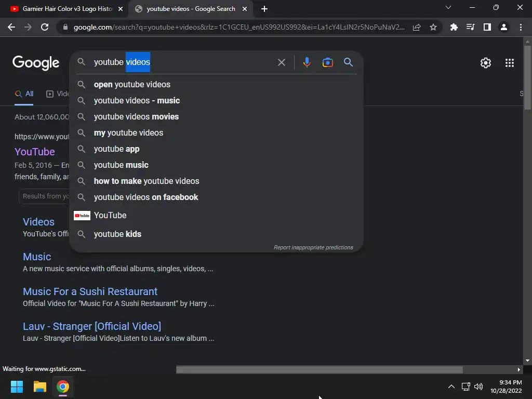Select the All results tab

(x=24, y=94)
